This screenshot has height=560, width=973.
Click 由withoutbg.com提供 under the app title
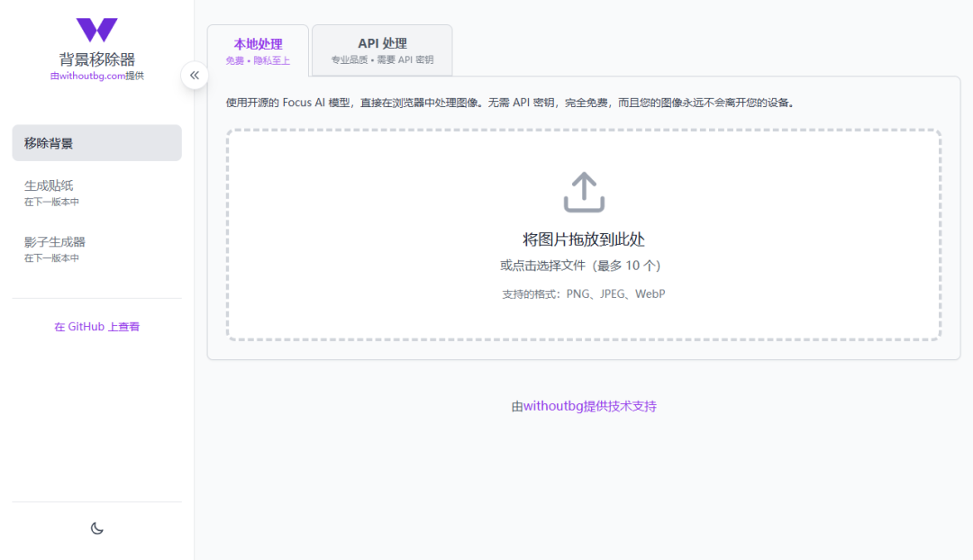pos(96,75)
